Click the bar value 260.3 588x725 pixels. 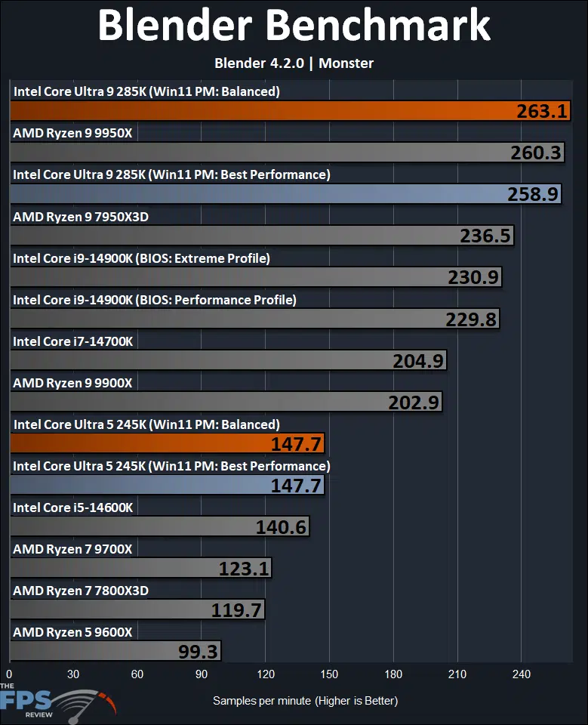536,153
